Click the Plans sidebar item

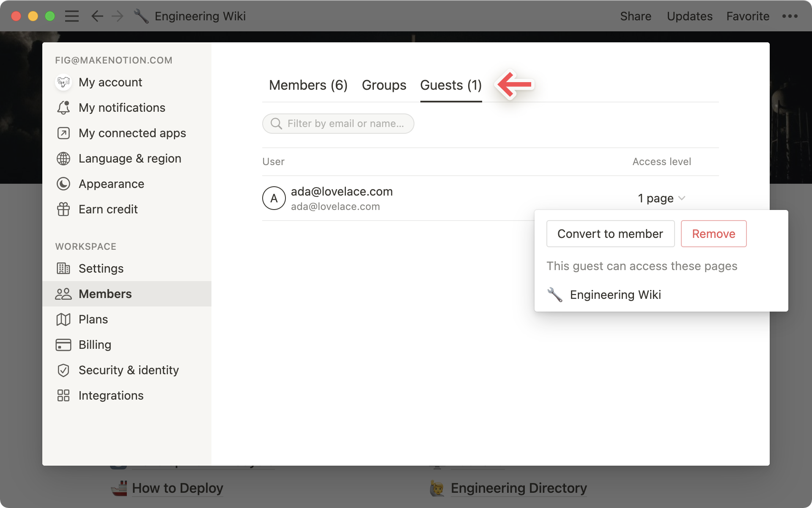point(93,319)
